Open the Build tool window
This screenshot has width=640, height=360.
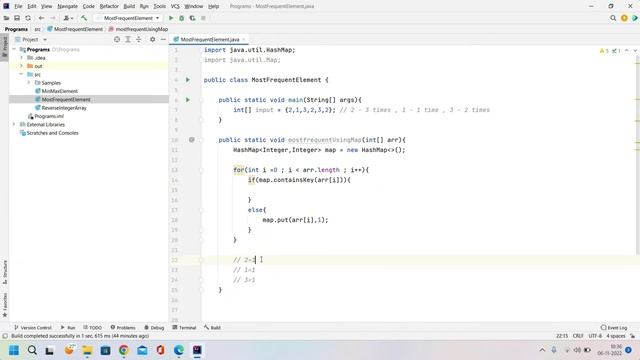[x=212, y=327]
